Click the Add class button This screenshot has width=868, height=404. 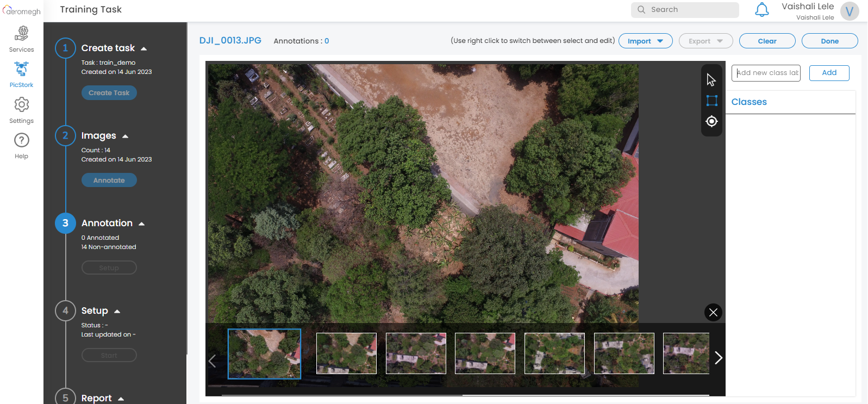(829, 73)
